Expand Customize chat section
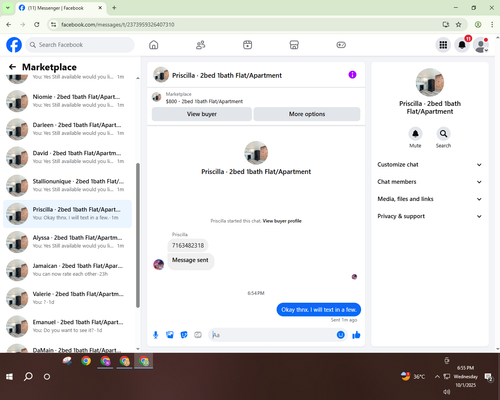The width and height of the screenshot is (500, 400). pos(430,165)
